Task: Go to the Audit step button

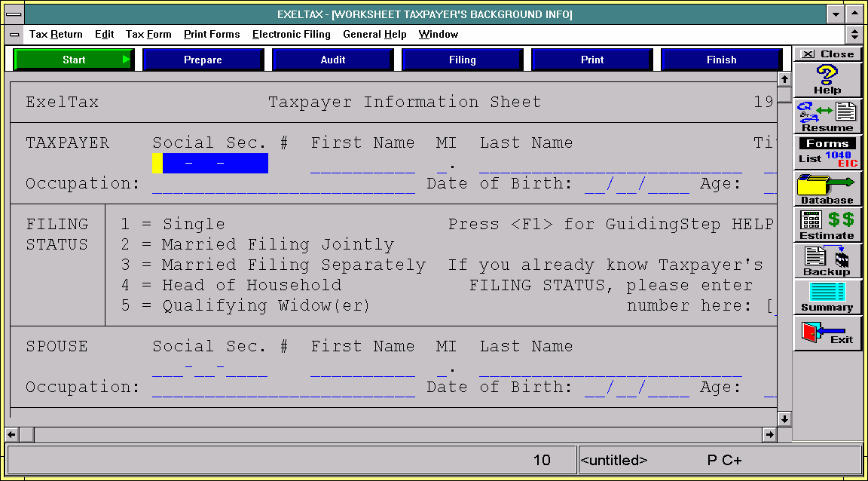Action: (x=333, y=60)
